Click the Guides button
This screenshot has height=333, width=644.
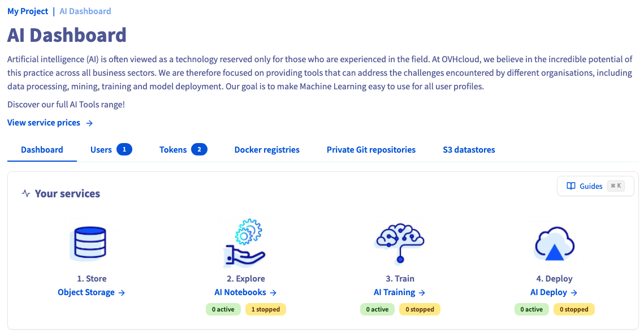[595, 186]
